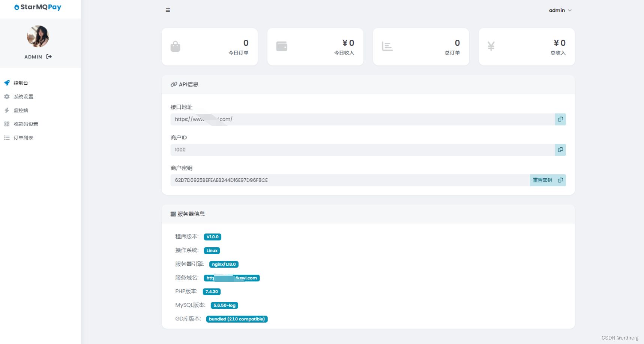
Task: Copy the 商户密钥 using its copy icon
Action: tap(560, 180)
